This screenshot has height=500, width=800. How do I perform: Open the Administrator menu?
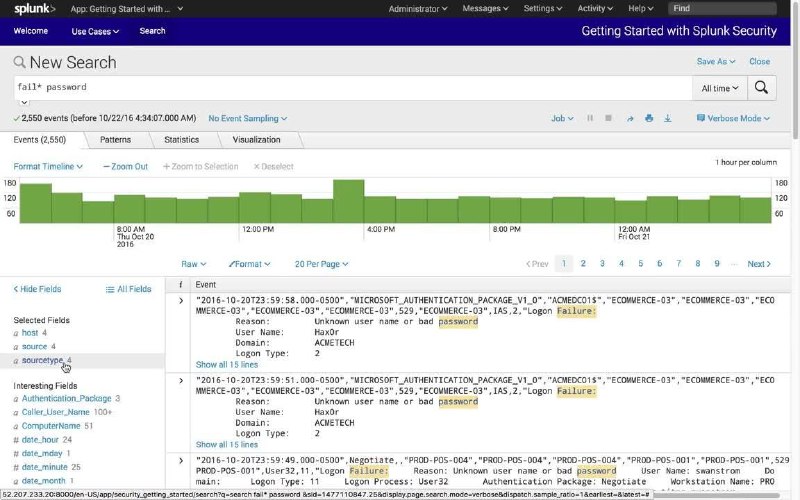pyautogui.click(x=418, y=9)
